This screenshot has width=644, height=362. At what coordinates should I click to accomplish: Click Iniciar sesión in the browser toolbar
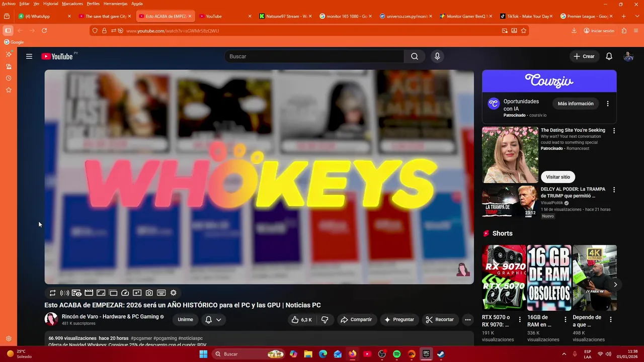point(599,31)
